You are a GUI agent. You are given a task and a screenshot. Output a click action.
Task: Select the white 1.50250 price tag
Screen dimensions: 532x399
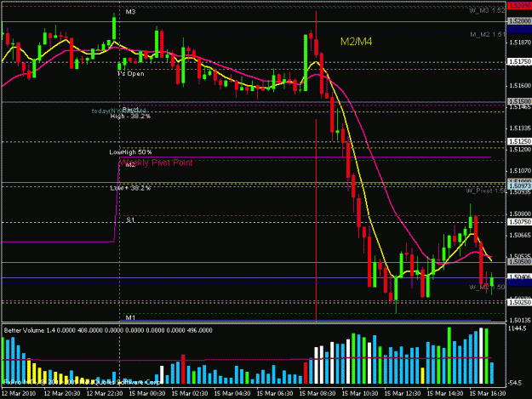click(x=519, y=302)
